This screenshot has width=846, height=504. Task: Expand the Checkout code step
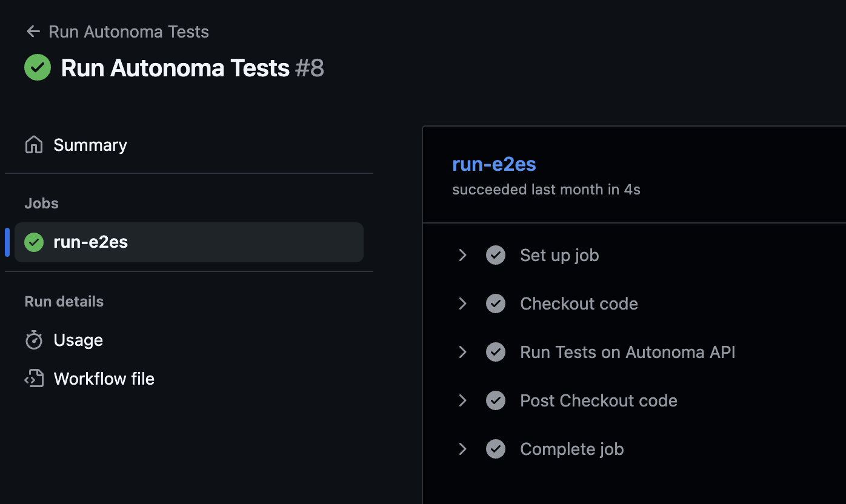point(462,303)
